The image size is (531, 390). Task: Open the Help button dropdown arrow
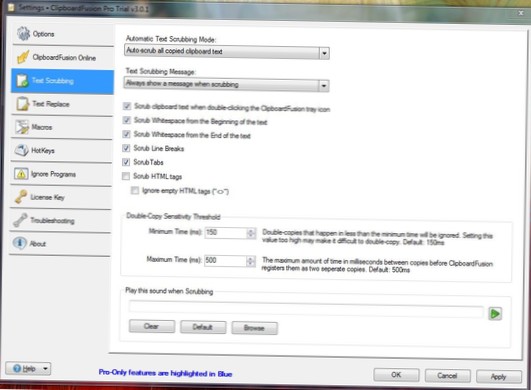click(x=45, y=368)
